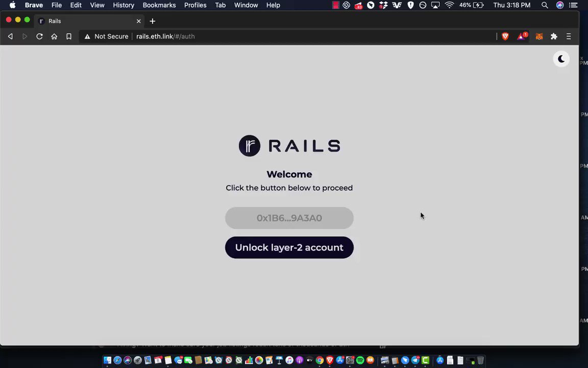
Task: Open the History menu
Action: coord(124,5)
